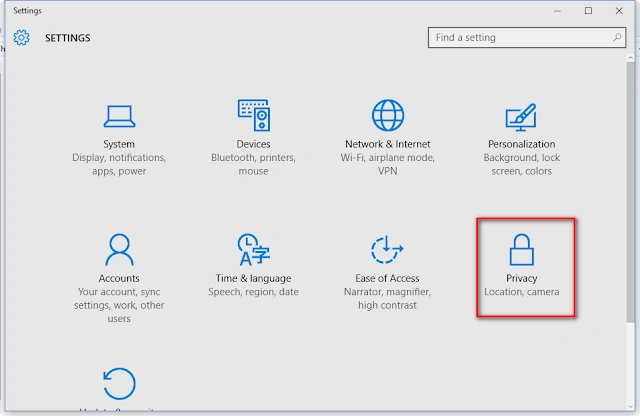Viewport: 640px width, 416px height.
Task: Click the scrollbar up arrow
Action: pos(631,58)
